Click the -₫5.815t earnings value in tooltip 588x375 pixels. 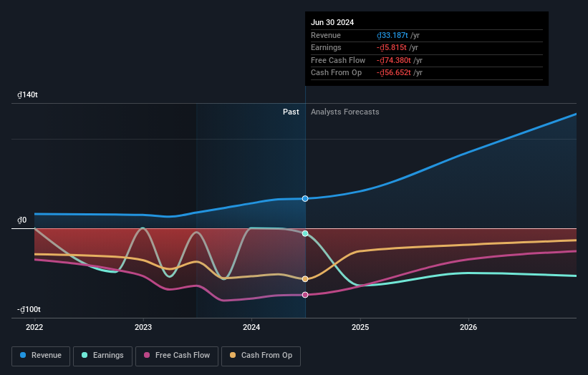[x=392, y=47]
